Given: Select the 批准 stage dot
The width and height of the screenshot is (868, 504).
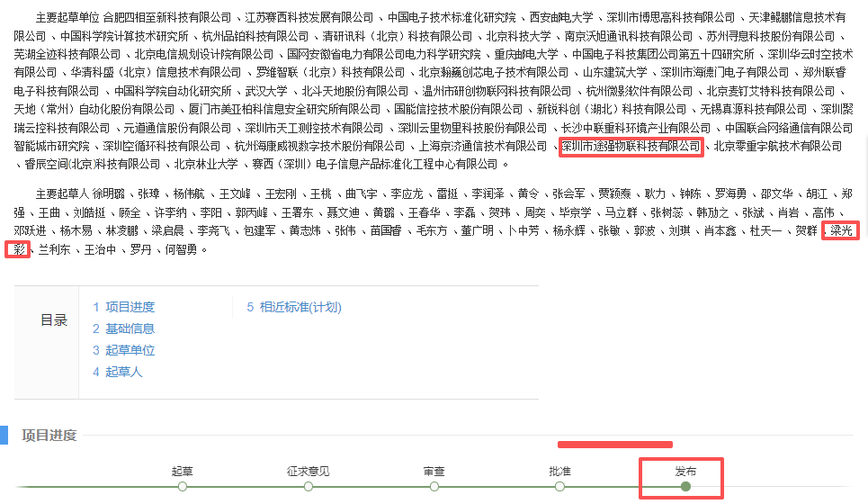Looking at the screenshot, I should coord(559,486).
